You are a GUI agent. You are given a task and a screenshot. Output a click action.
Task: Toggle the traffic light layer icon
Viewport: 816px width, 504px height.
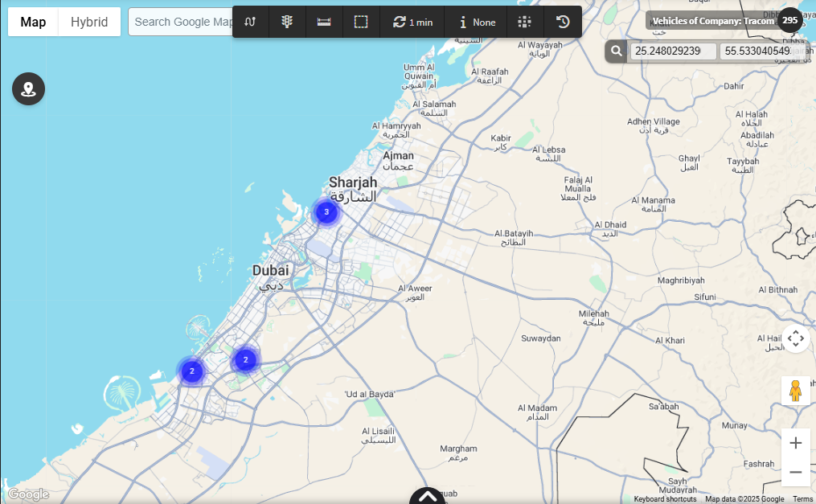(x=287, y=22)
